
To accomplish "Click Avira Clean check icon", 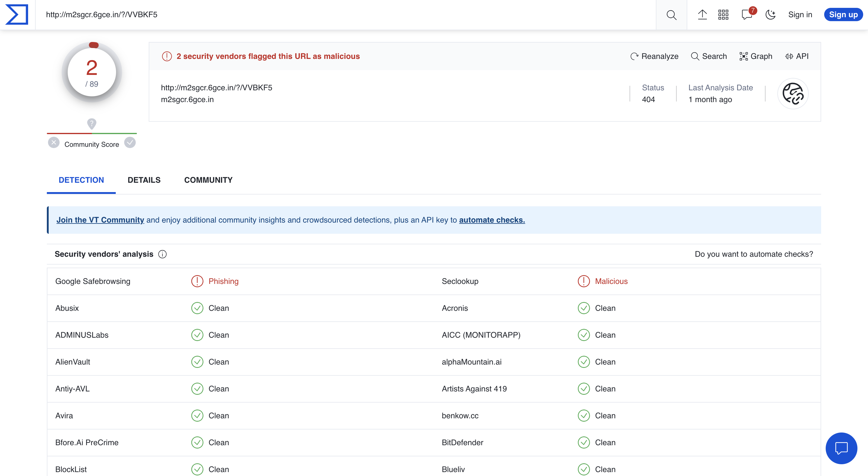I will pyautogui.click(x=197, y=416).
